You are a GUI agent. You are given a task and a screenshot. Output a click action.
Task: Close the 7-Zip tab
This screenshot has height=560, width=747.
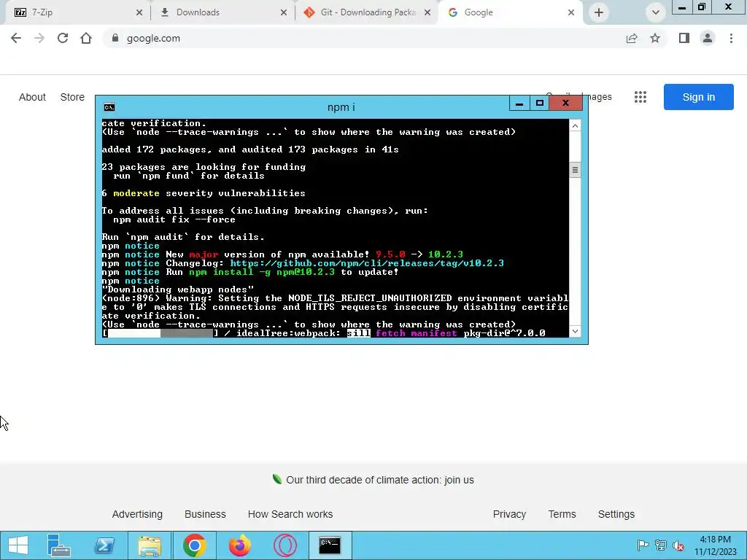click(139, 13)
